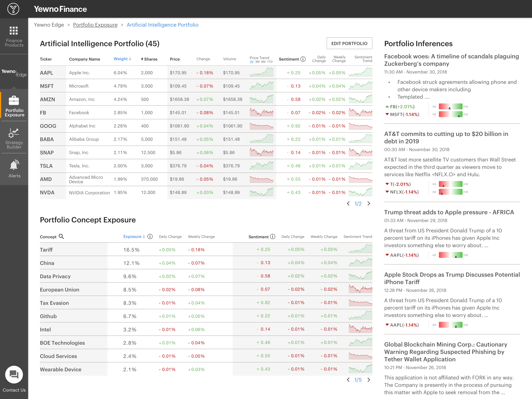Click NFLX(-1.14%) inference ticker
The image size is (532, 399).
tap(402, 192)
